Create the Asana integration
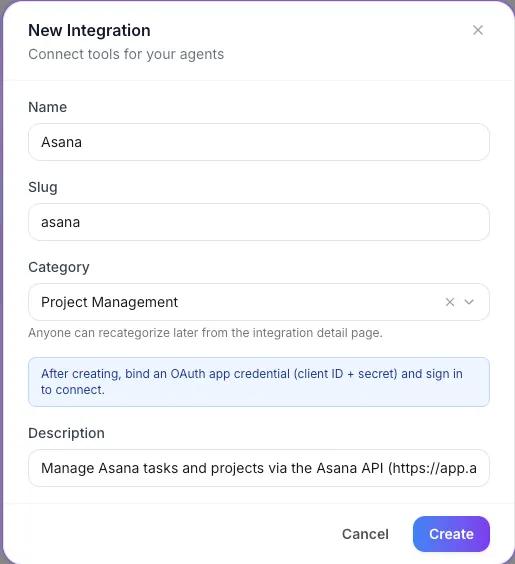 tap(451, 534)
